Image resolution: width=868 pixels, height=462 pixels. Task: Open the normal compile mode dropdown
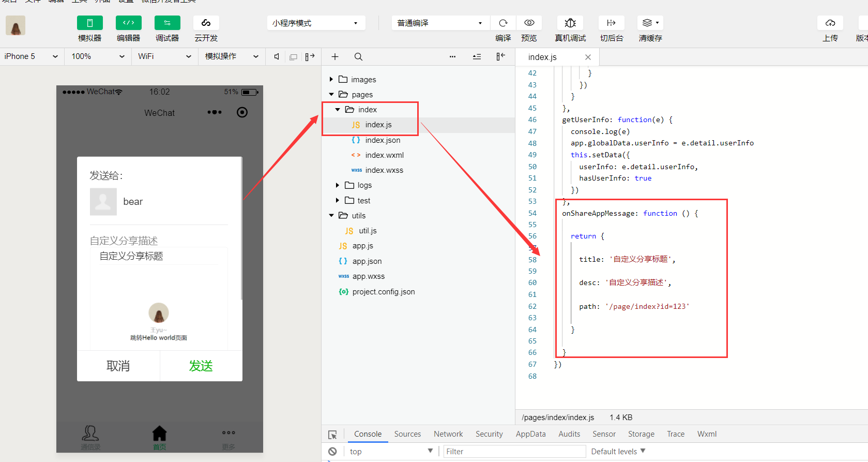click(x=440, y=23)
